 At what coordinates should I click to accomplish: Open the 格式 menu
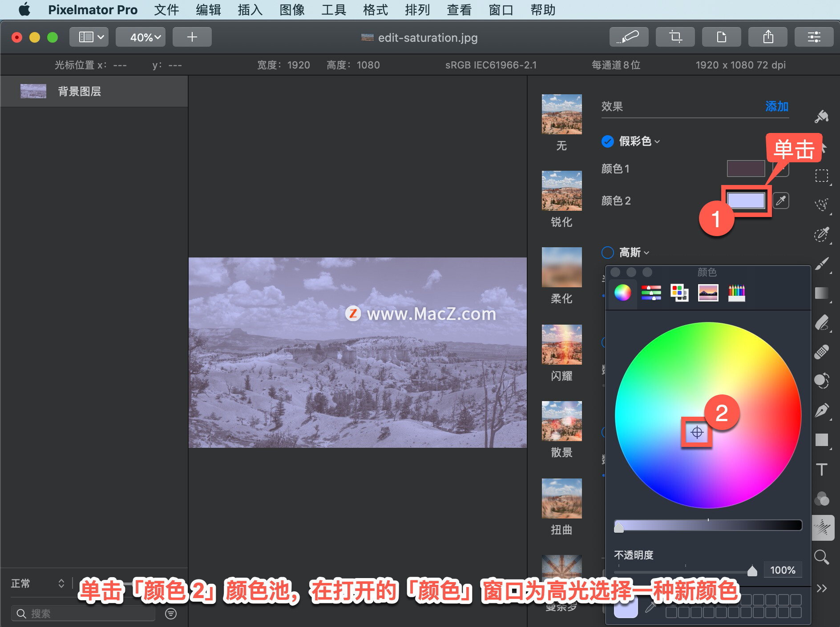tap(376, 10)
